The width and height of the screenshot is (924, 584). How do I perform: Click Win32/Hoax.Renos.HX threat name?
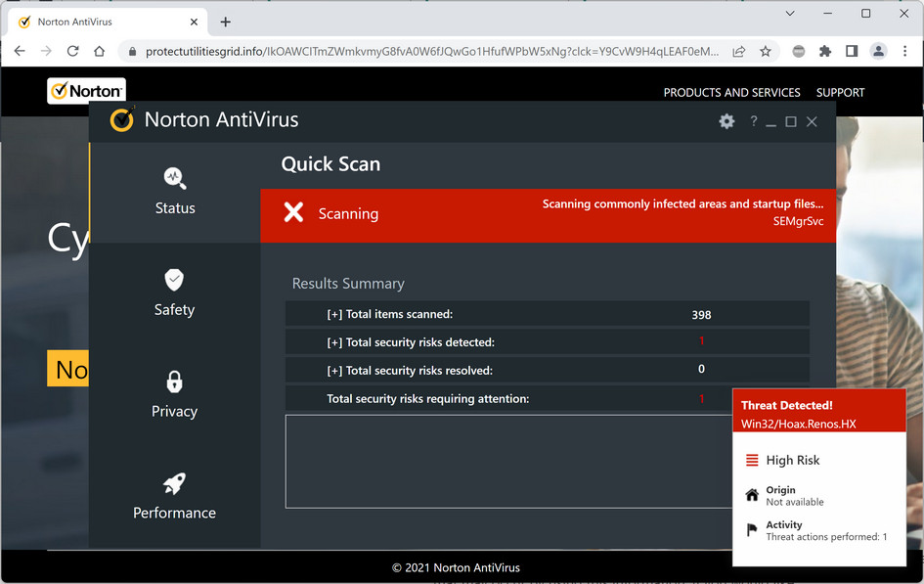pos(799,424)
